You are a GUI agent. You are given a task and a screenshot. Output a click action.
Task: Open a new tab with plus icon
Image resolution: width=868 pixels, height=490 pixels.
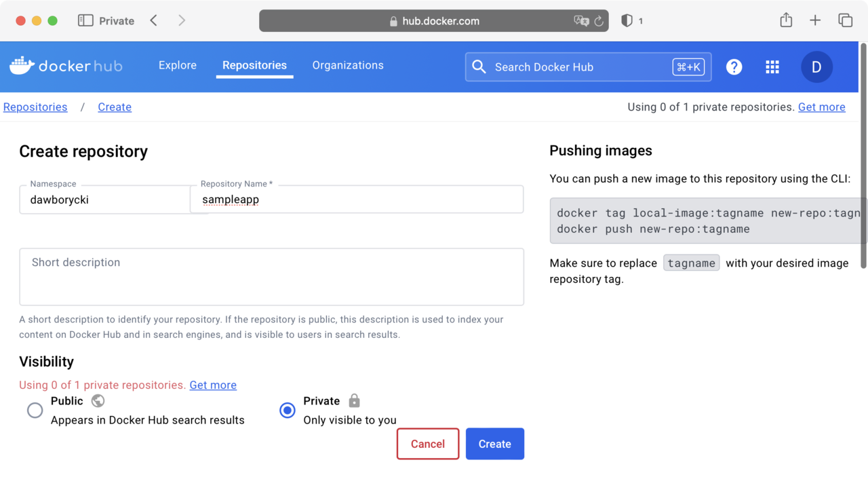[815, 20]
